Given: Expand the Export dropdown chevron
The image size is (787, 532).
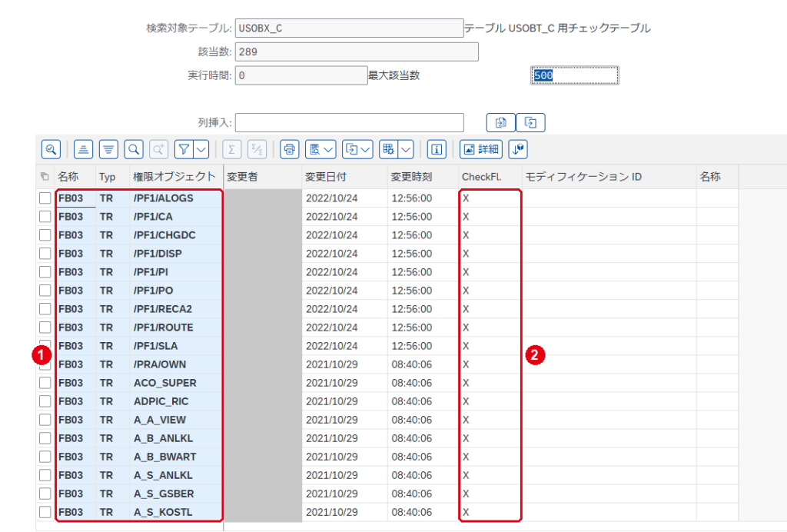Looking at the screenshot, I should 365,149.
